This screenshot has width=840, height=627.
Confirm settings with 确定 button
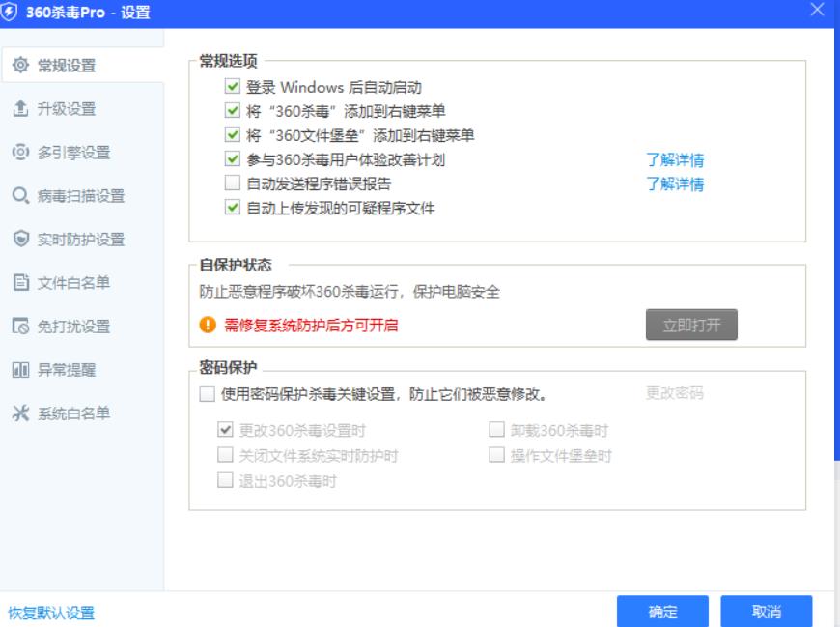coord(662,611)
